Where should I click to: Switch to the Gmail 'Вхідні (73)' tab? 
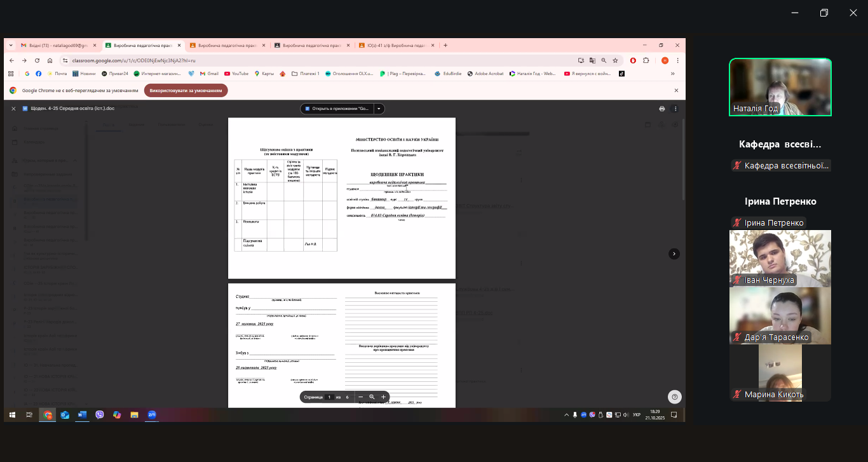pos(57,46)
